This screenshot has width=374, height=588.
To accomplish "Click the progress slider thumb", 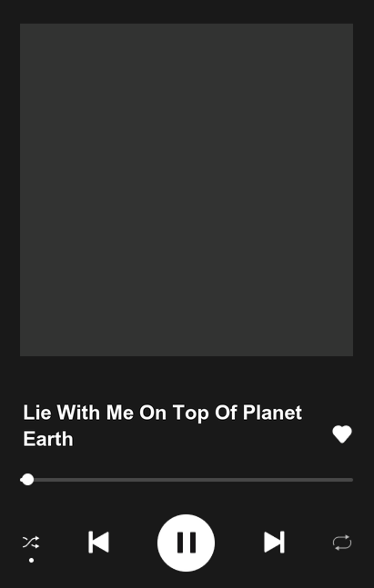I will click(x=27, y=480).
